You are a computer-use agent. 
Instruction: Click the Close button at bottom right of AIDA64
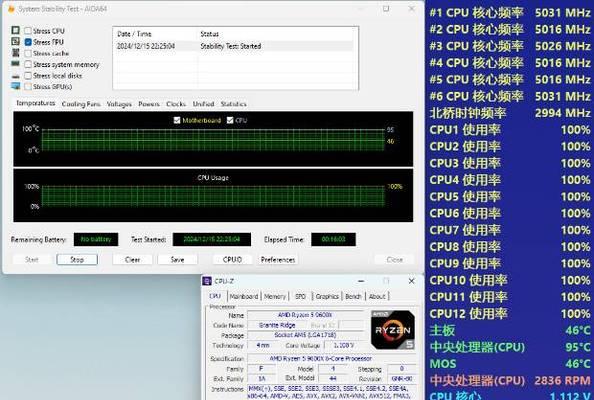pyautogui.click(x=394, y=259)
